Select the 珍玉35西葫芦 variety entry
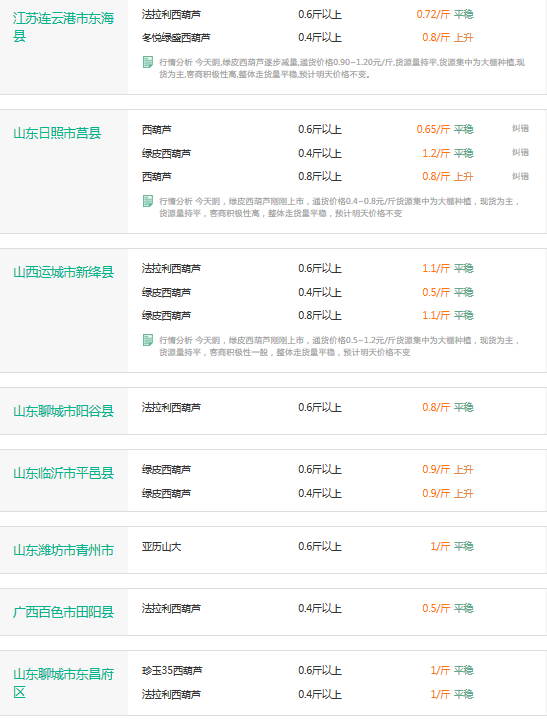This screenshot has width=547, height=724. pyautogui.click(x=172, y=670)
